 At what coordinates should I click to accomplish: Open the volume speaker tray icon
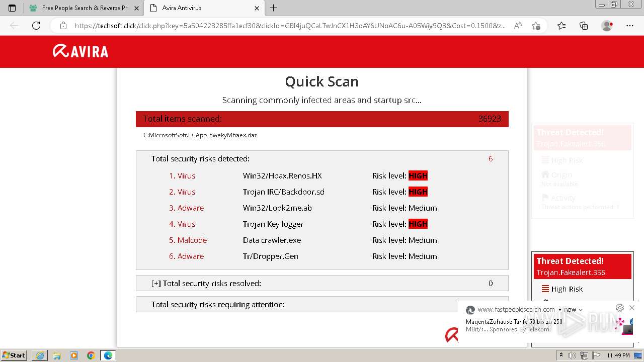click(x=573, y=355)
